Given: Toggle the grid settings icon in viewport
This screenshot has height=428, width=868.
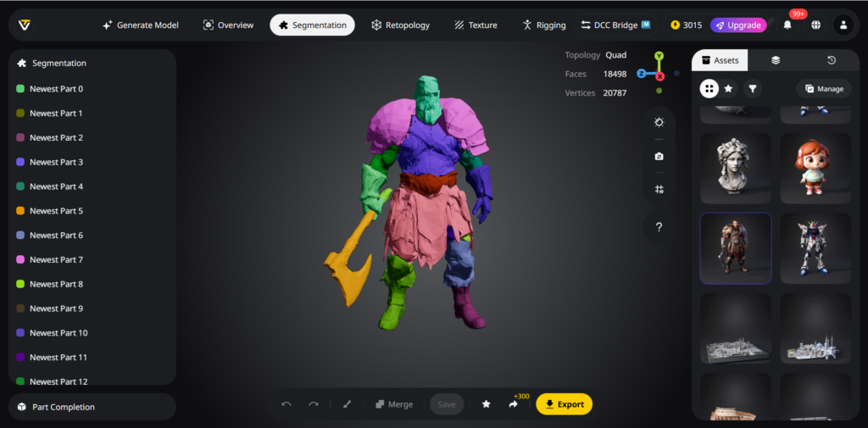Looking at the screenshot, I should (659, 189).
